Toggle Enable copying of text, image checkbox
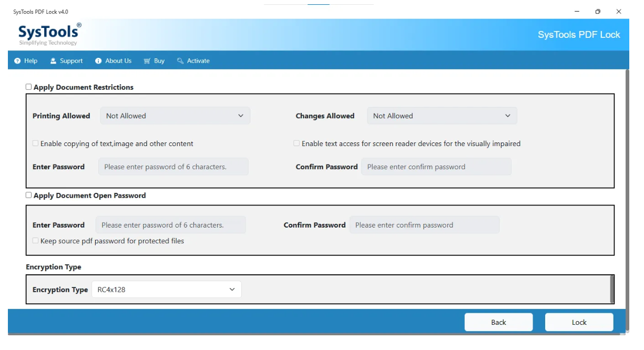This screenshot has height=350, width=644. pos(36,143)
